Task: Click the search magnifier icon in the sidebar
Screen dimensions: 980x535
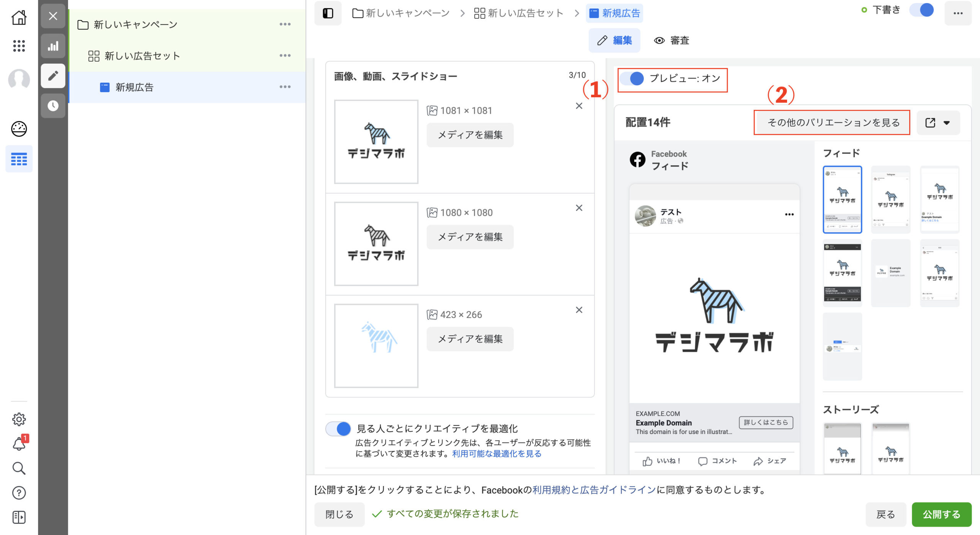Action: 19,468
